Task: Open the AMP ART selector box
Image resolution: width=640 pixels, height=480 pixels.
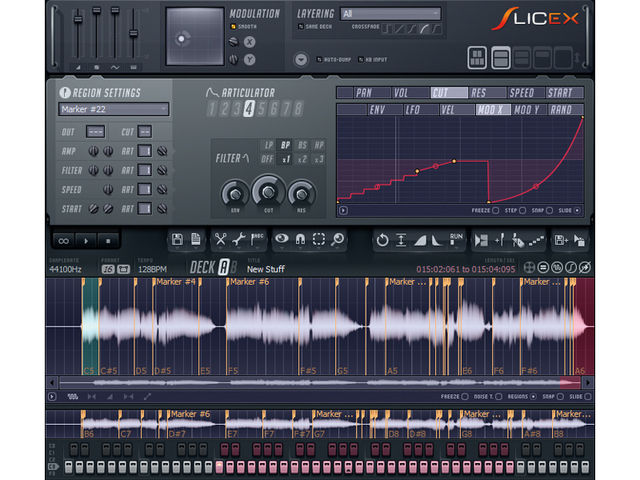Action: (x=144, y=151)
